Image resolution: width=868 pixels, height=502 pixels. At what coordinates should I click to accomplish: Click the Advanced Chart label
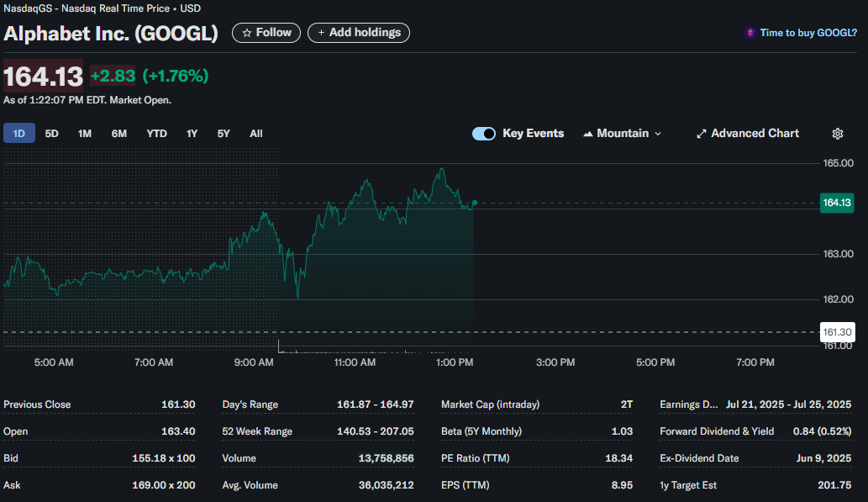(x=754, y=133)
